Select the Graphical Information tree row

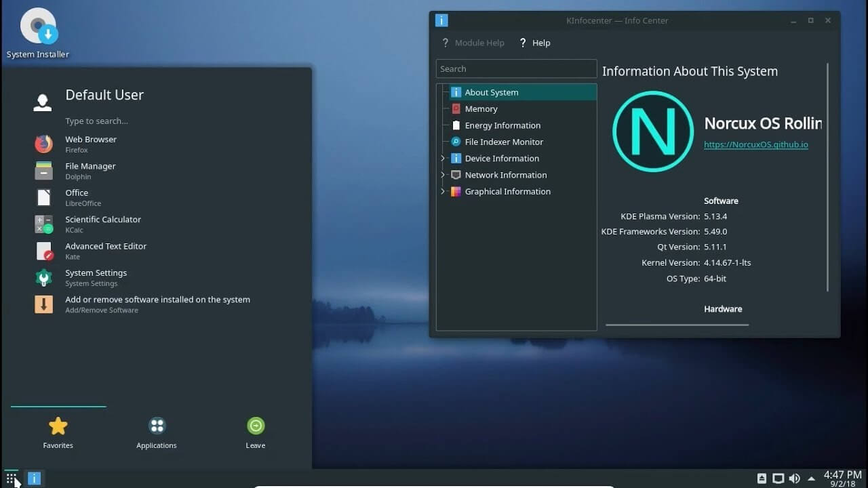pyautogui.click(x=517, y=191)
